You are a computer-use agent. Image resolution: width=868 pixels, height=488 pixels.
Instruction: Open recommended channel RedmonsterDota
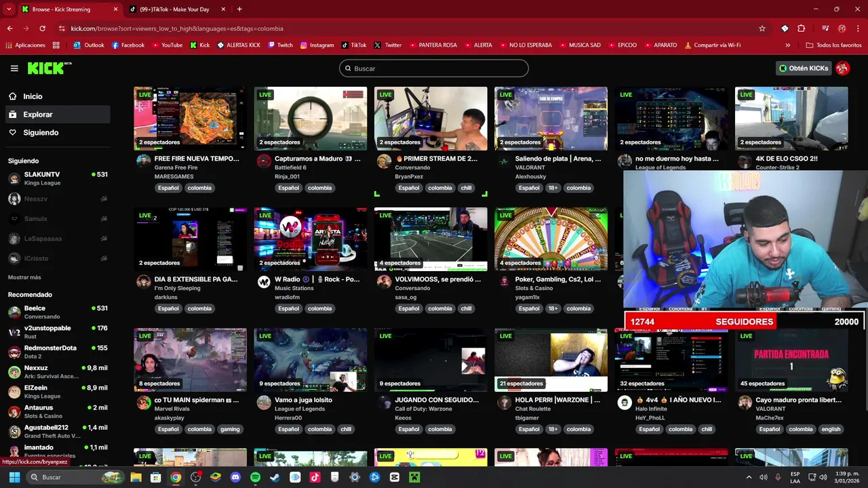[x=58, y=352]
